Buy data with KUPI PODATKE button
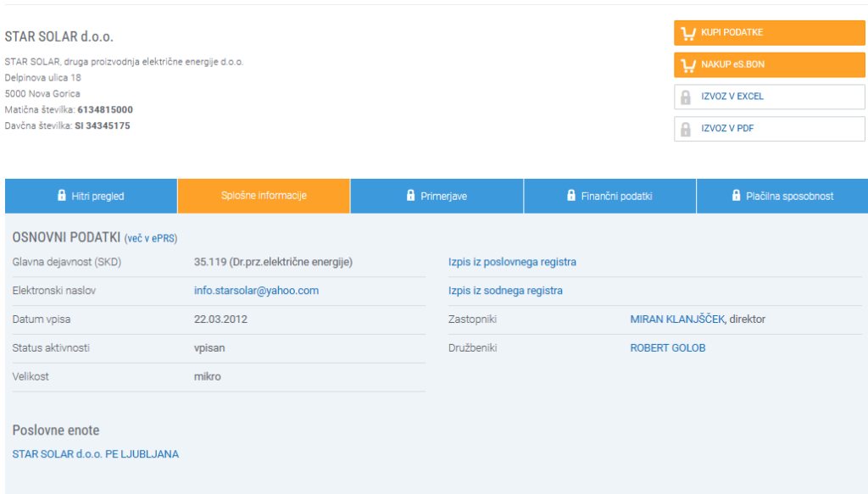 pos(770,33)
